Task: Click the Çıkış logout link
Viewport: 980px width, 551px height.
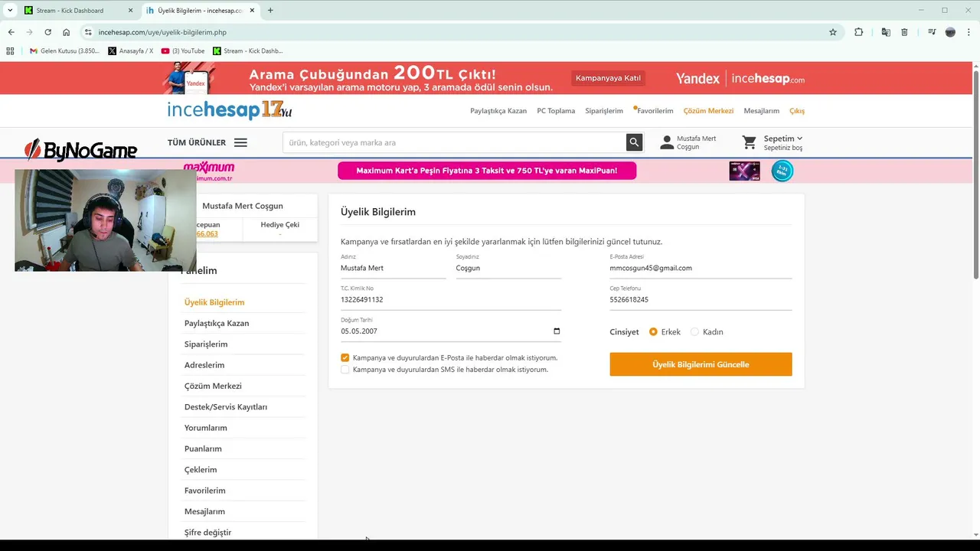Action: (797, 111)
